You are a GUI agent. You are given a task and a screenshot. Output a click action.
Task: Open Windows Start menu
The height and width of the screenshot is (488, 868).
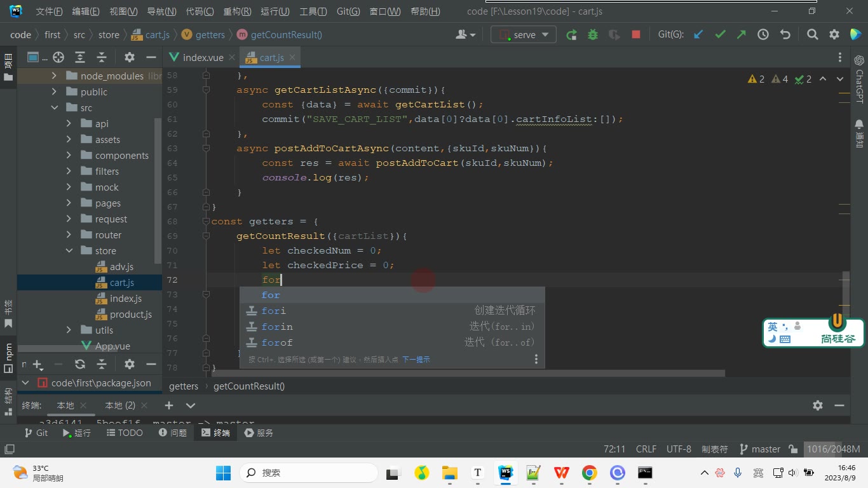point(223,473)
